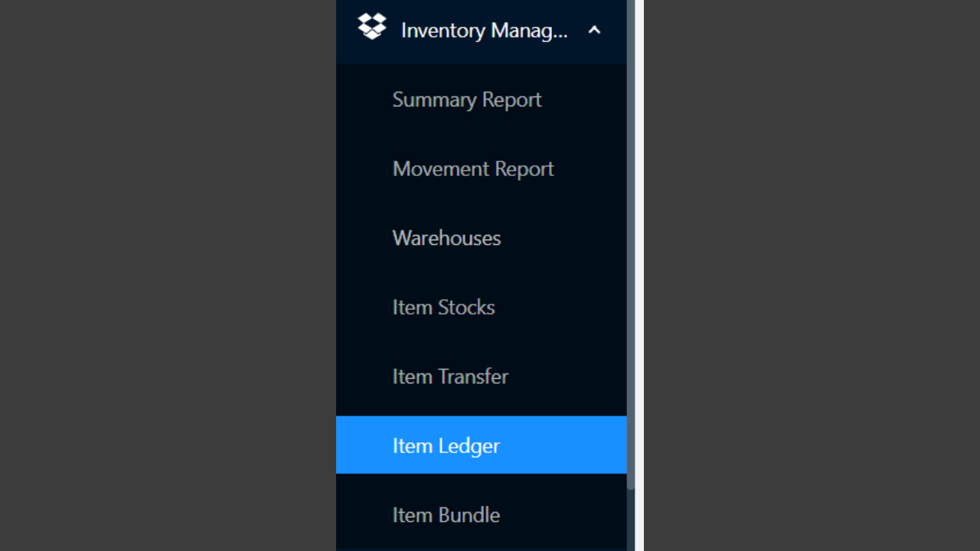The height and width of the screenshot is (551, 980).
Task: Click the Inventory Management boxes icon
Action: click(372, 27)
